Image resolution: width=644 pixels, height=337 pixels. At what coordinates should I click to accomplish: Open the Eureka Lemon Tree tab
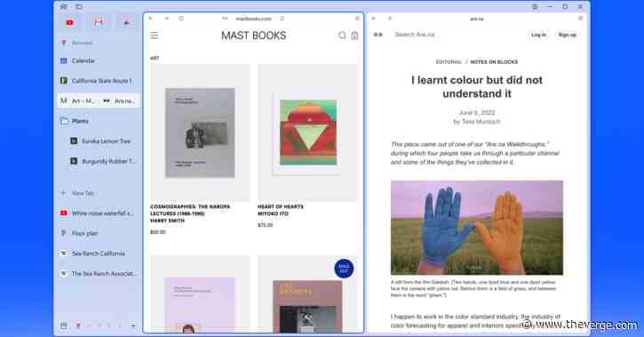pyautogui.click(x=103, y=141)
